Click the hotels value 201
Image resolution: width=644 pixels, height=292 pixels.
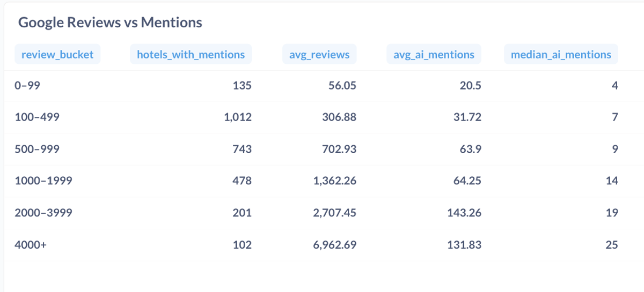pyautogui.click(x=242, y=213)
